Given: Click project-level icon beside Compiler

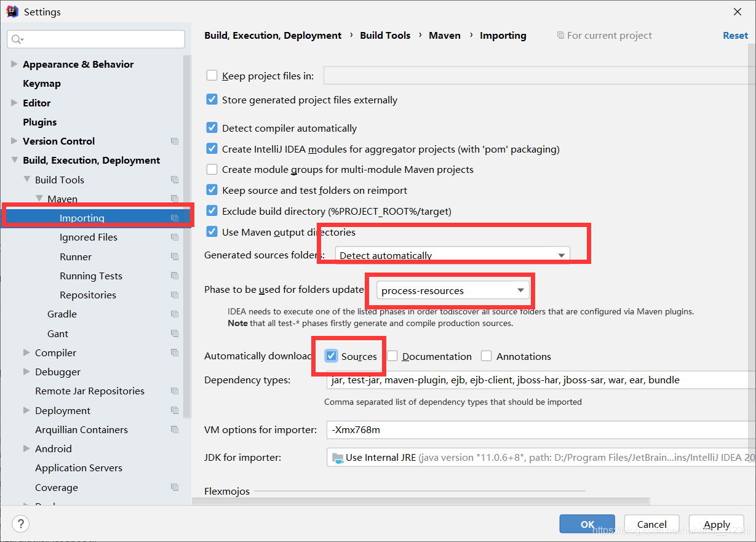Looking at the screenshot, I should click(x=175, y=353).
